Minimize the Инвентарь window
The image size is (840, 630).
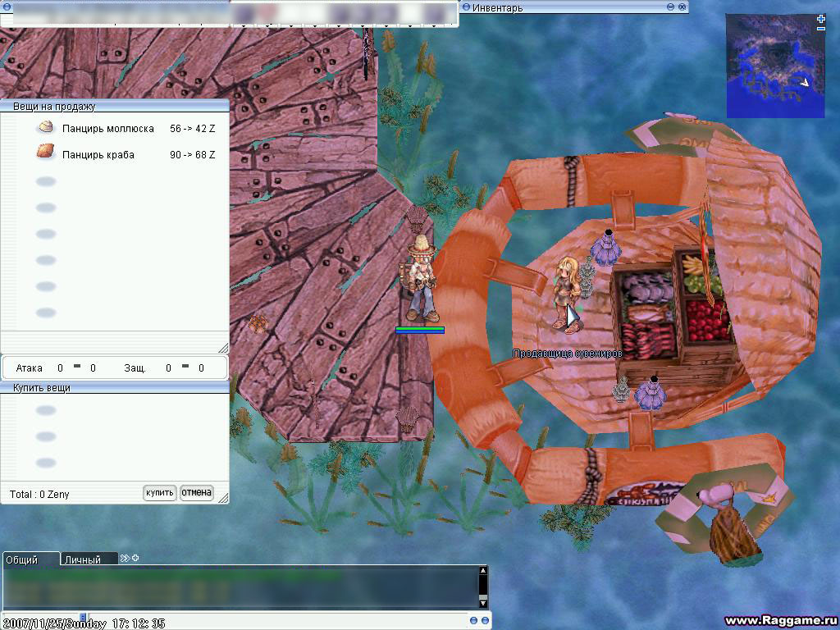pos(670,7)
